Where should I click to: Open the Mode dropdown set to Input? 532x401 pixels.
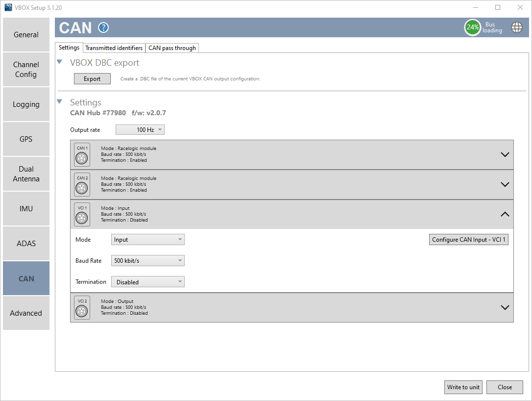pyautogui.click(x=147, y=240)
